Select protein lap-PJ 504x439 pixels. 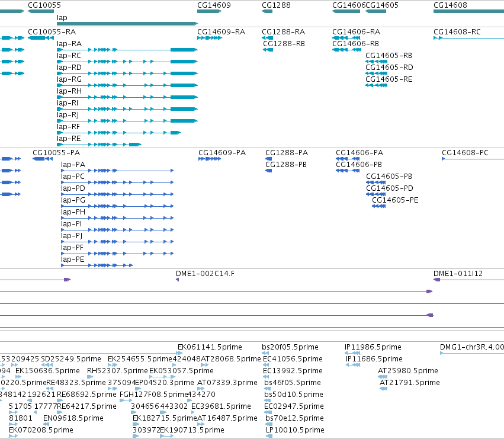point(117,242)
